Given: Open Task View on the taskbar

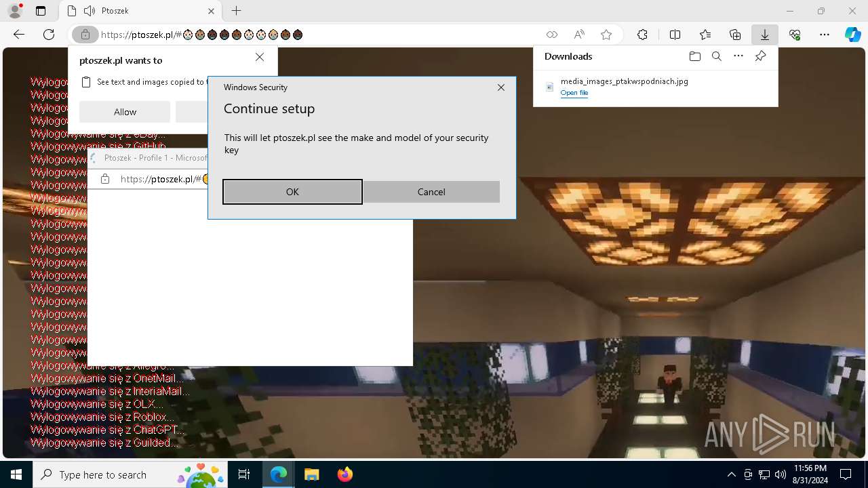Looking at the screenshot, I should (x=244, y=474).
